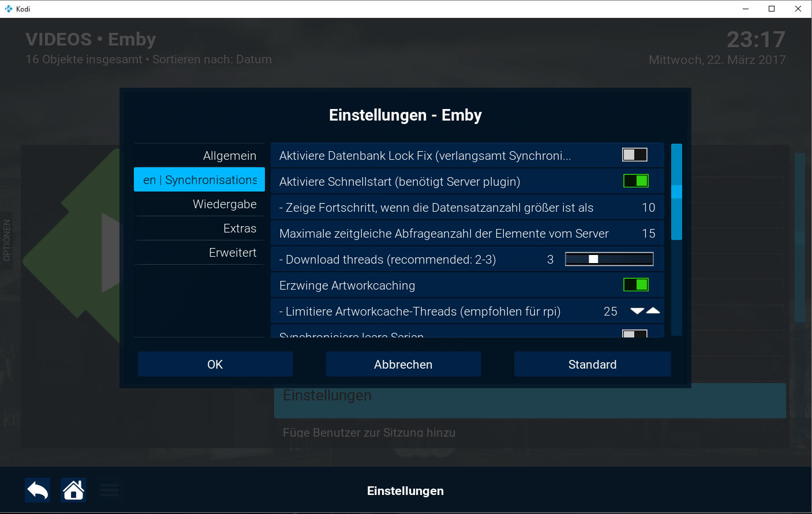The height and width of the screenshot is (514, 812).
Task: Click the settings dialog vertical scrollbar
Action: tap(676, 239)
